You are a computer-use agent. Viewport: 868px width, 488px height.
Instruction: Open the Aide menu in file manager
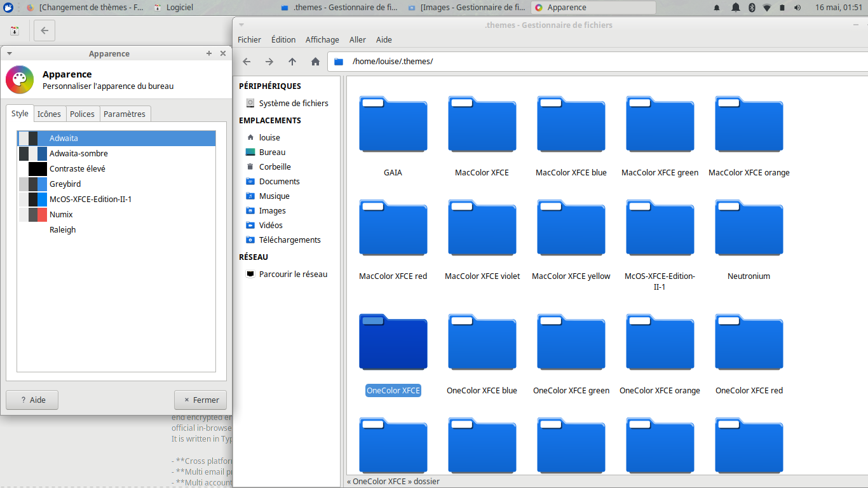(384, 39)
